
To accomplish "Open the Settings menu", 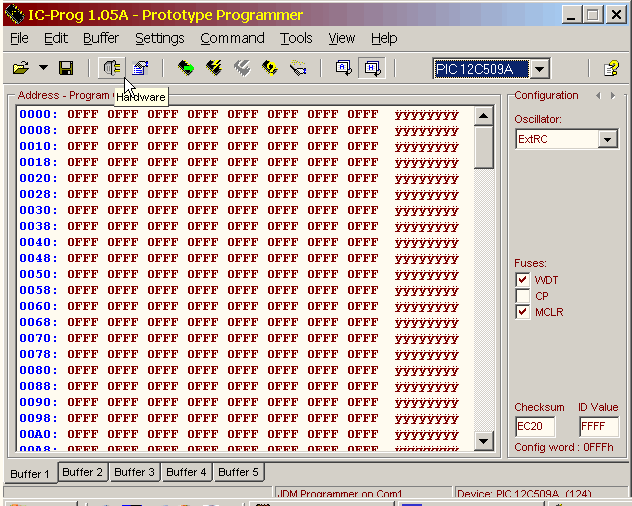I will tap(160, 38).
